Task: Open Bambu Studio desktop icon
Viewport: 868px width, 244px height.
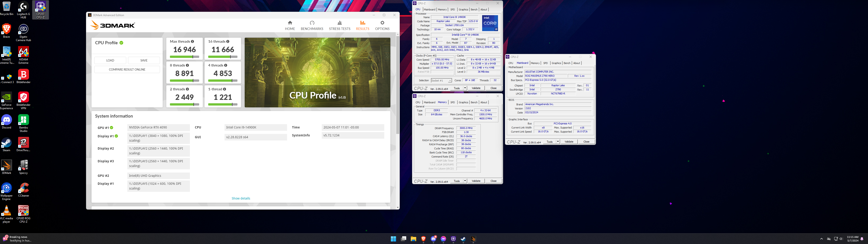Action: (x=23, y=123)
